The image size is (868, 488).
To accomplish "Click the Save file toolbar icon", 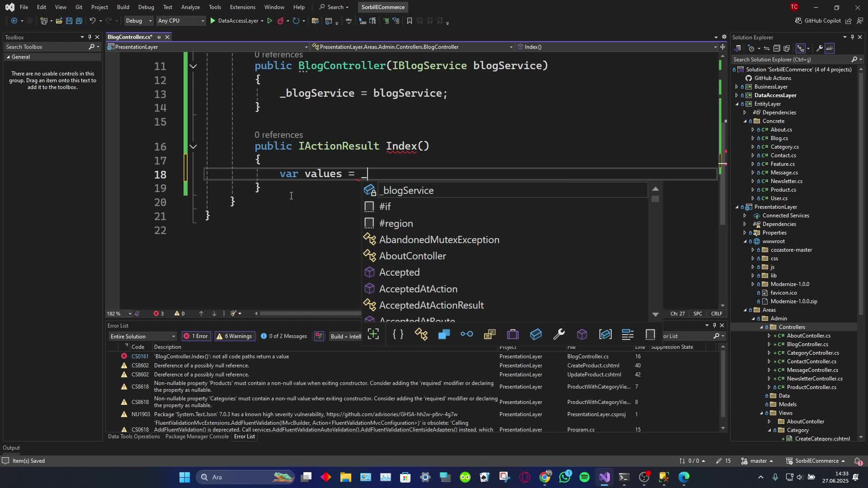I will pyautogui.click(x=69, y=21).
